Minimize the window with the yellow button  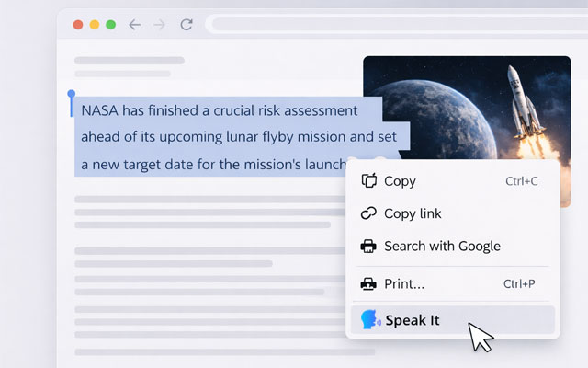pyautogui.click(x=95, y=25)
